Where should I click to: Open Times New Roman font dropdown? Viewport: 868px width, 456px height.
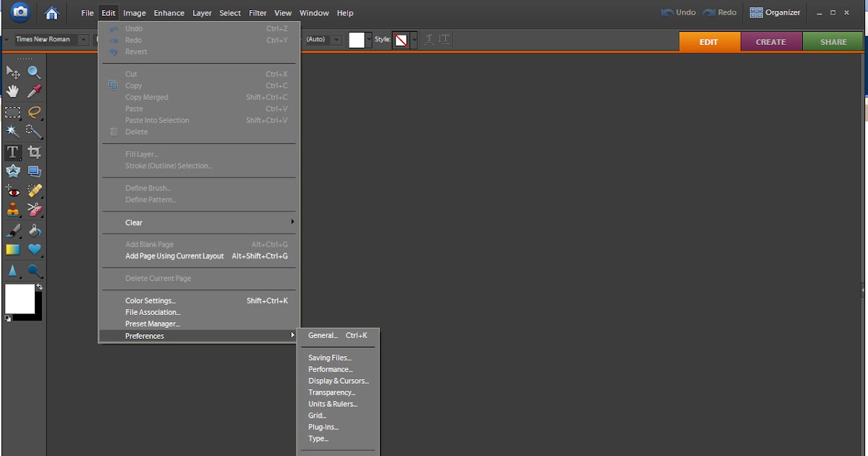coord(83,40)
